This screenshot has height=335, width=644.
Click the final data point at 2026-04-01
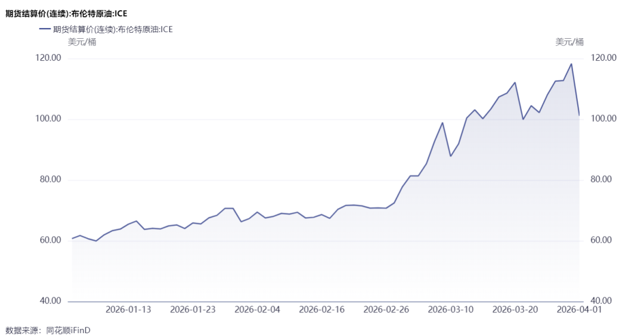(x=579, y=116)
